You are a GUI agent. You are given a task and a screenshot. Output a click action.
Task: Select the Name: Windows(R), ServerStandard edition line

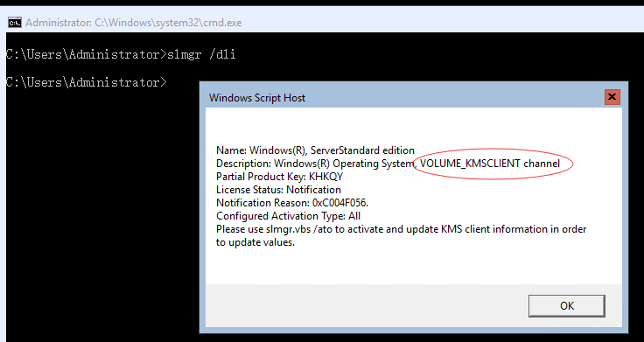coord(315,150)
